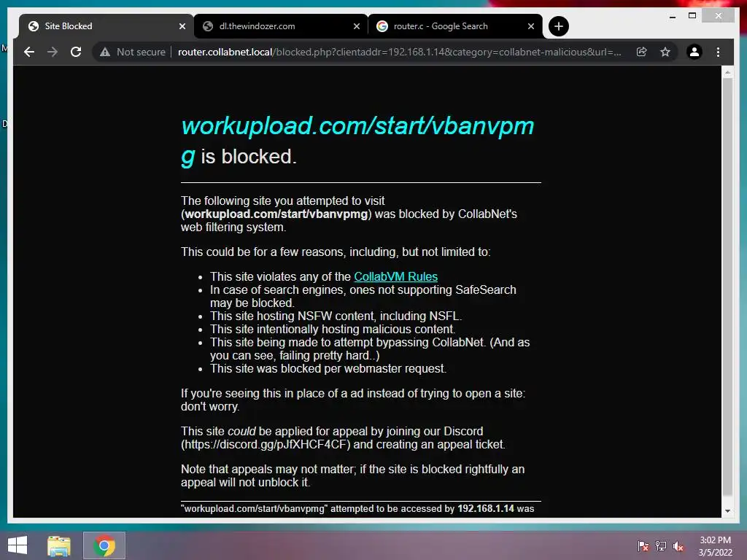Viewport: 747px width, 560px height.
Task: Open Action Center flag tray icon
Action: pyautogui.click(x=643, y=545)
